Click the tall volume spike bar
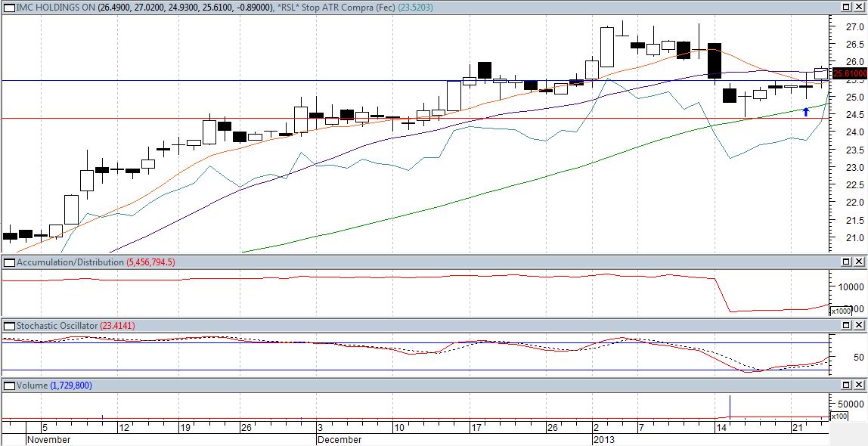This screenshot has height=446, width=868. pyautogui.click(x=730, y=406)
